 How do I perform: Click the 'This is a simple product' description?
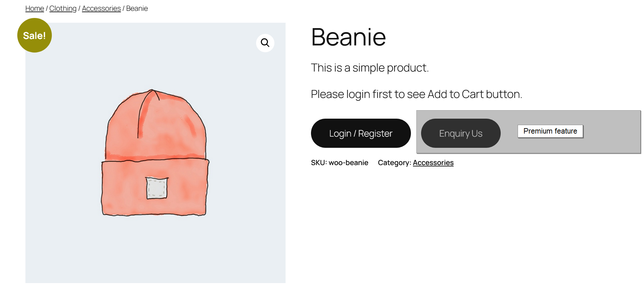pos(370,68)
